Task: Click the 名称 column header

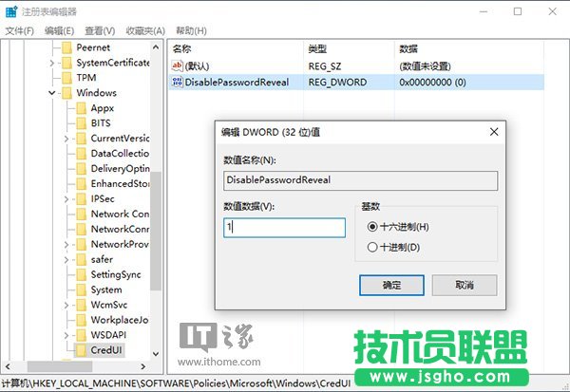Action: click(x=236, y=48)
